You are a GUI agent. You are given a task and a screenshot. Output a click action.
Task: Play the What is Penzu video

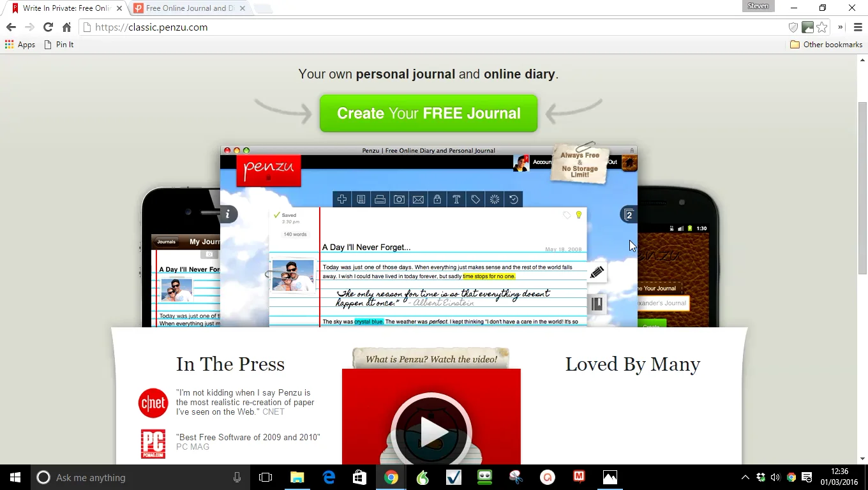(x=431, y=432)
